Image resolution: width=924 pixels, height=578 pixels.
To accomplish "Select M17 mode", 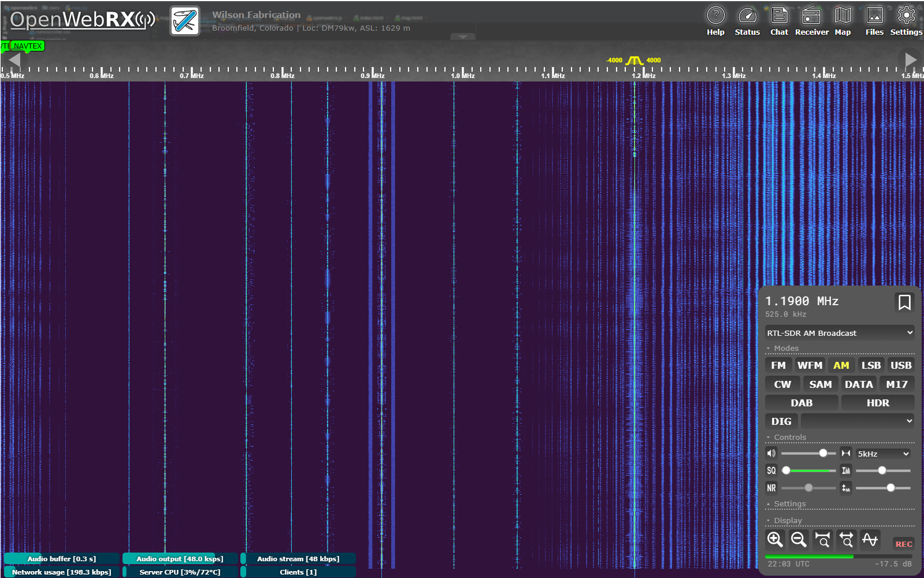I will pos(897,384).
